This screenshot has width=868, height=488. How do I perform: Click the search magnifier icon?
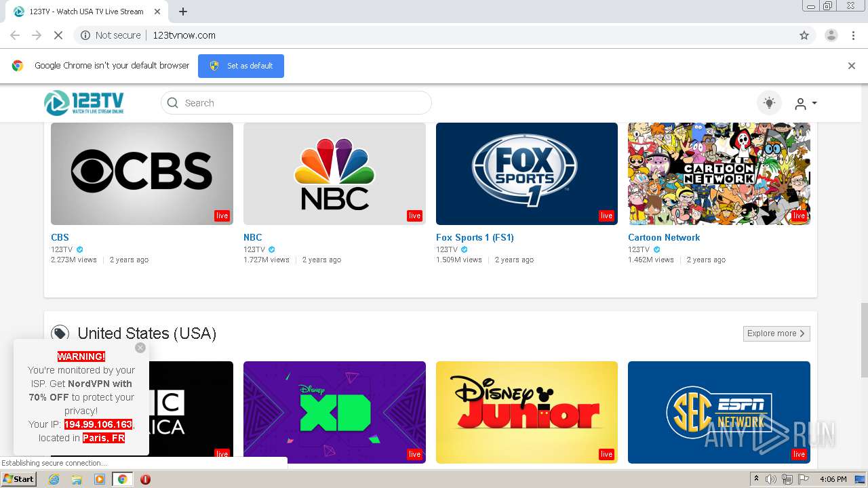coord(173,103)
